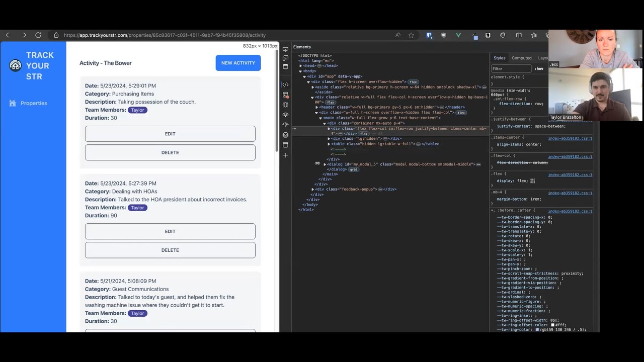Open the flexbox editor icon beside display: flex

(x=533, y=181)
